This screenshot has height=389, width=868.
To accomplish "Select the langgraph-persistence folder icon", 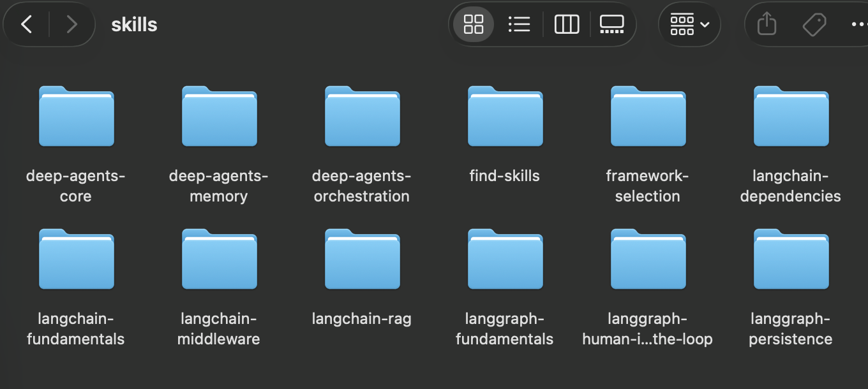I will point(791,260).
